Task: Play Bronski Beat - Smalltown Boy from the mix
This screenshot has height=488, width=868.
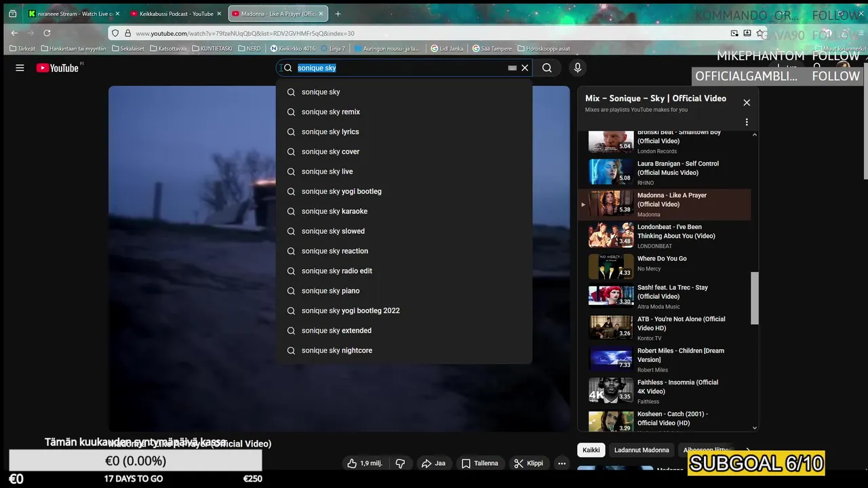Action: (665, 141)
